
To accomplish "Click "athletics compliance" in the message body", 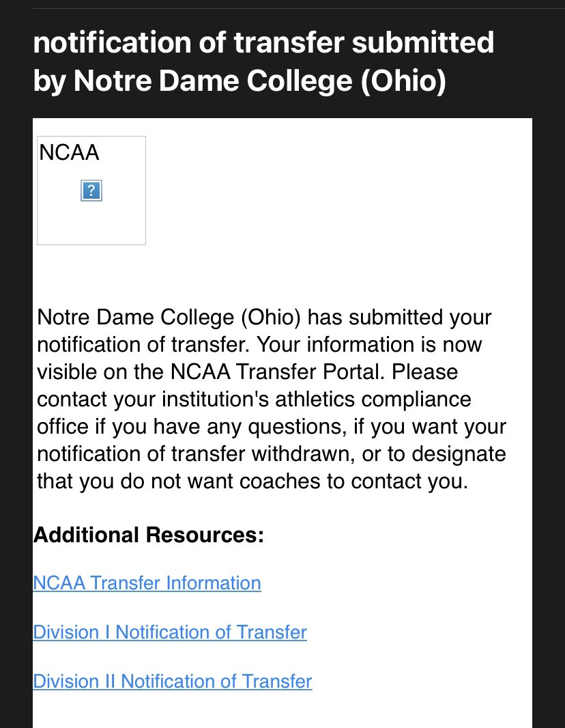I will coord(373,400).
